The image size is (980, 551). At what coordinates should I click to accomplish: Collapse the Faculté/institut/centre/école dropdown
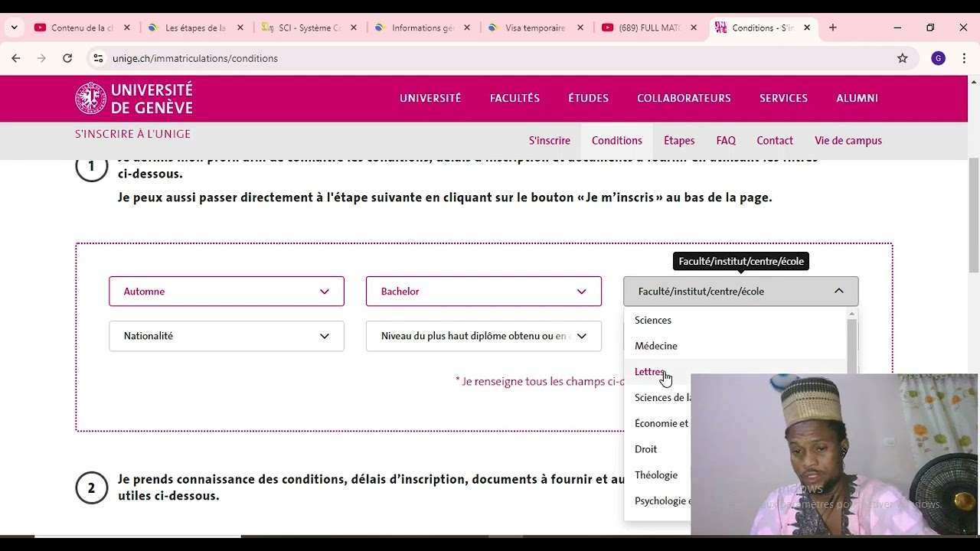tap(741, 292)
